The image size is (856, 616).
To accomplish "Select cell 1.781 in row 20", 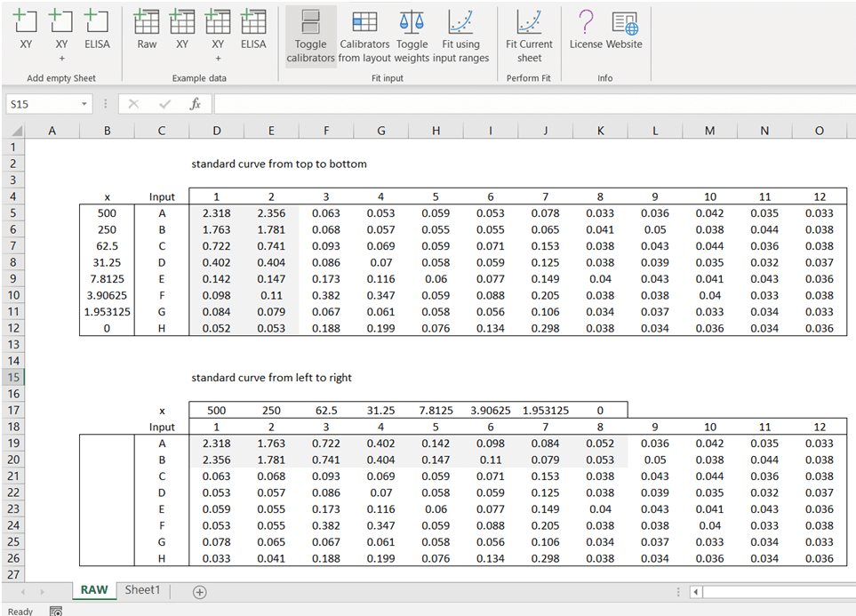I will point(271,460).
